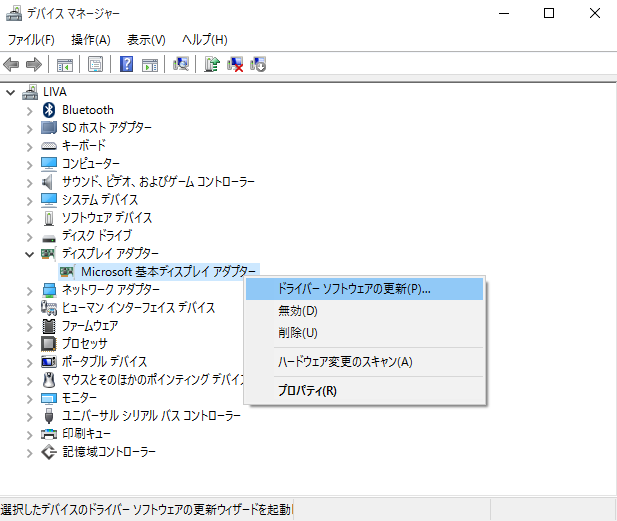Click the scan for hardware changes toolbar icon
617x521 pixels.
pyautogui.click(x=181, y=64)
